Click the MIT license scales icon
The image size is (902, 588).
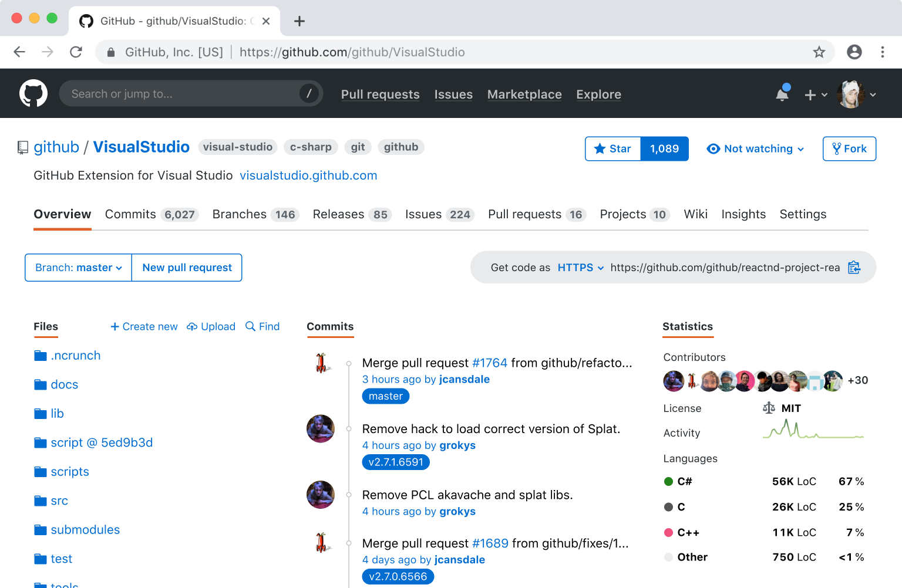tap(769, 408)
